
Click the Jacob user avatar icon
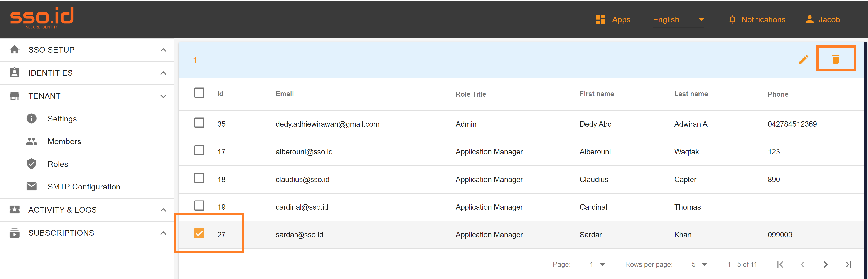click(x=809, y=19)
